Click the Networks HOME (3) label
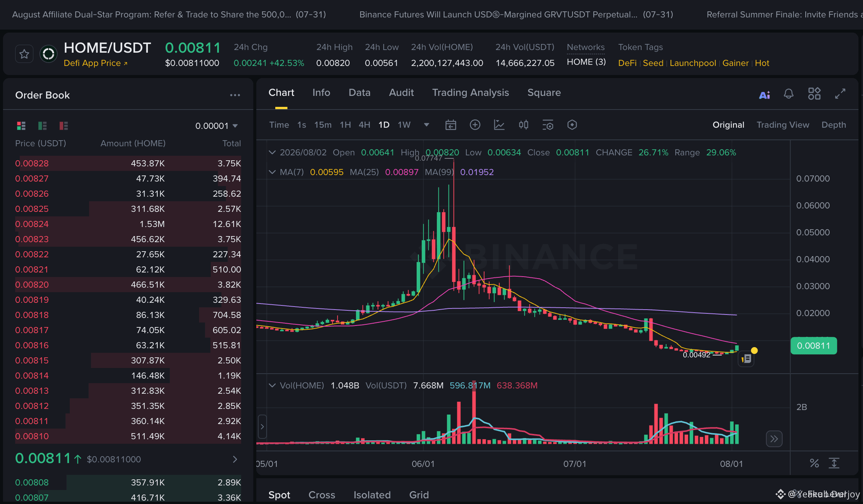863x504 pixels. coord(586,62)
